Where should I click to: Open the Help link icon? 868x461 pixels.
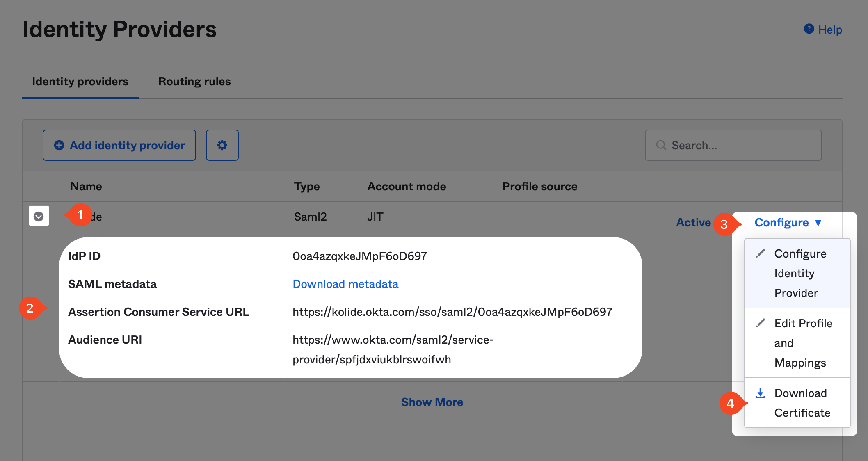[x=809, y=29]
